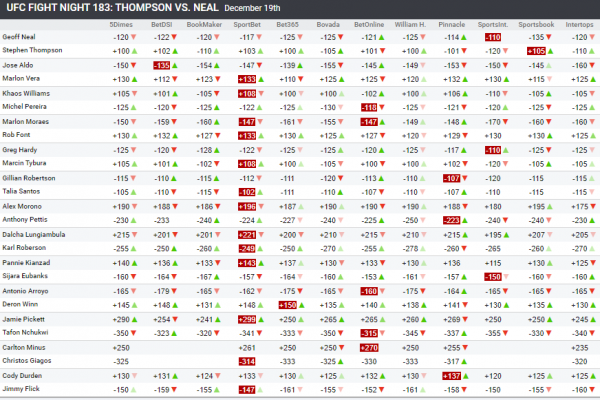This screenshot has height=400, width=600.
Task: Click Sijara Eubanks' highlighted -150 SportsInt. odds
Action: 493,277
